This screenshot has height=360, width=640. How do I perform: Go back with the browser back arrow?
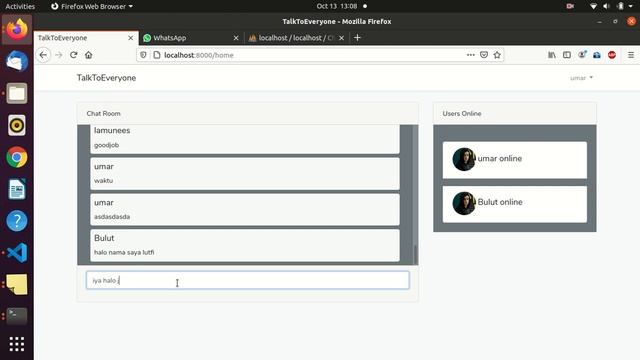(43, 55)
